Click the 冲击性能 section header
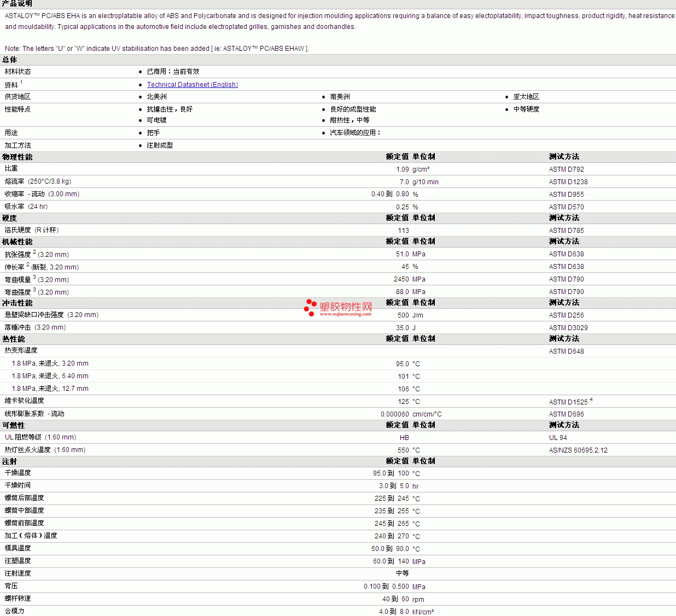 [x=18, y=303]
